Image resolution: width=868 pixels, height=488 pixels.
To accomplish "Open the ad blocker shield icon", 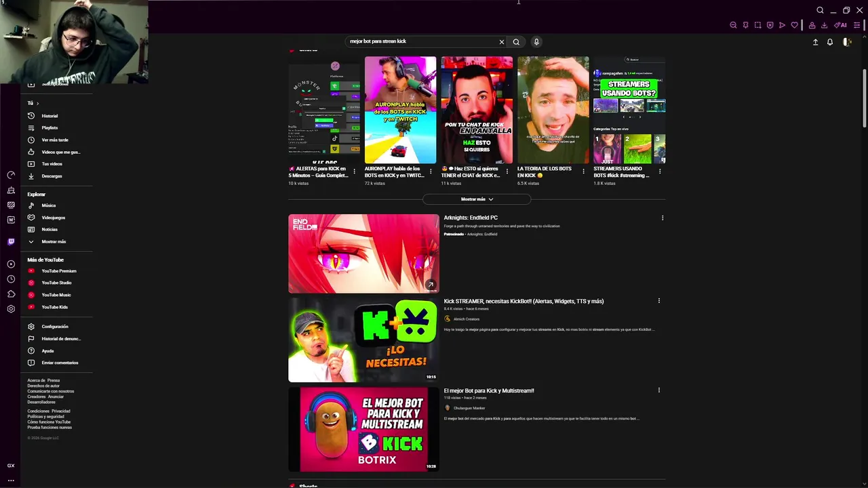I will click(770, 25).
